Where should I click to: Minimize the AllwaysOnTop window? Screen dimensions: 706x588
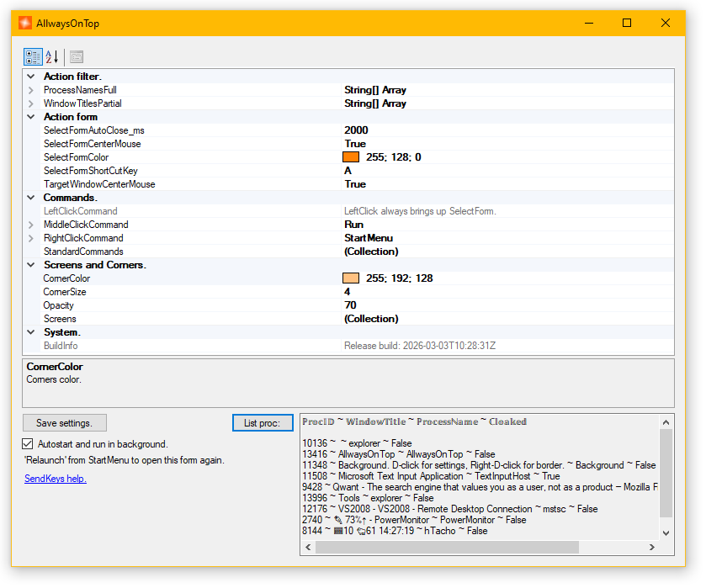590,23
